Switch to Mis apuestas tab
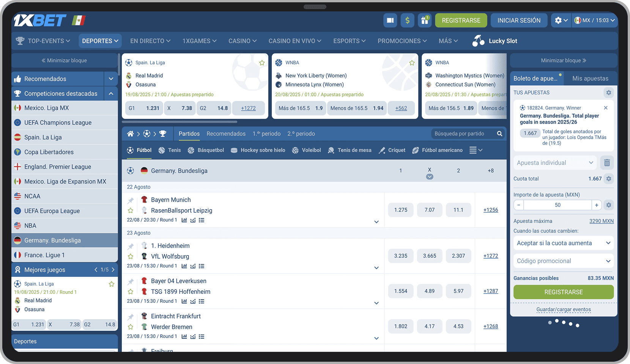 pos(590,78)
